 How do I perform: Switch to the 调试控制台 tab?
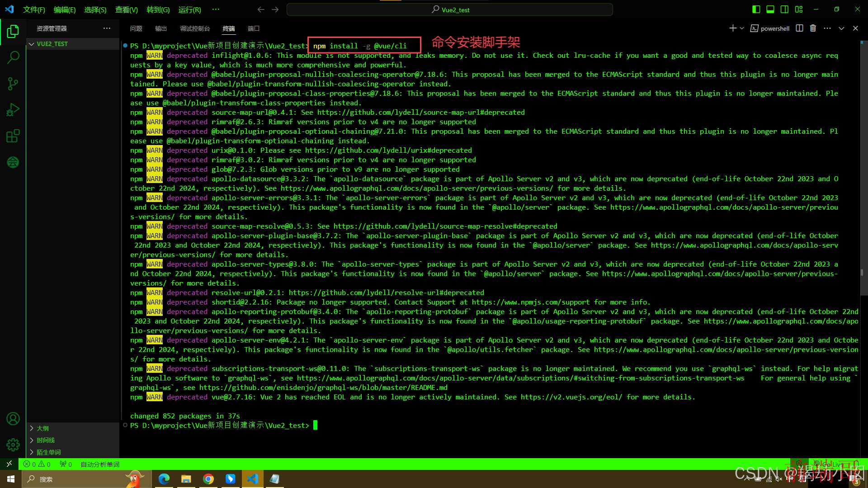click(195, 28)
